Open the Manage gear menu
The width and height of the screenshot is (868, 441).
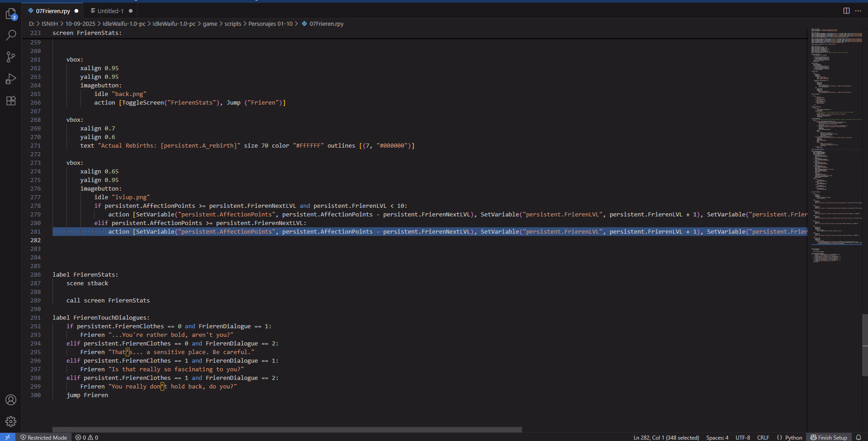tap(11, 422)
